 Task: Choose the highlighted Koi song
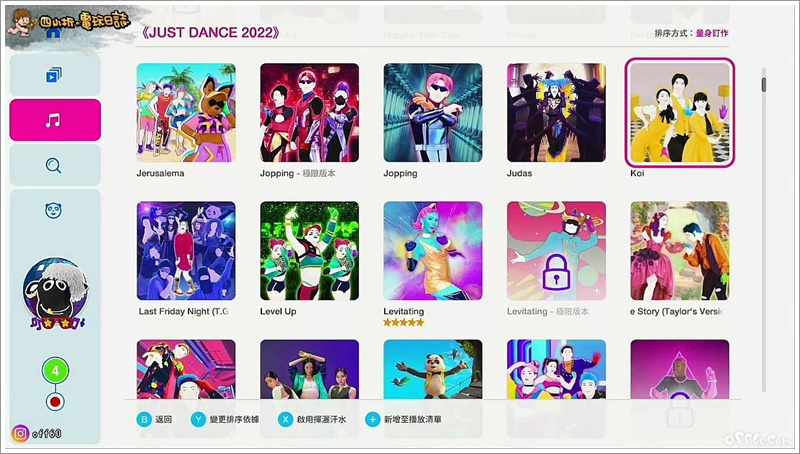(x=680, y=112)
